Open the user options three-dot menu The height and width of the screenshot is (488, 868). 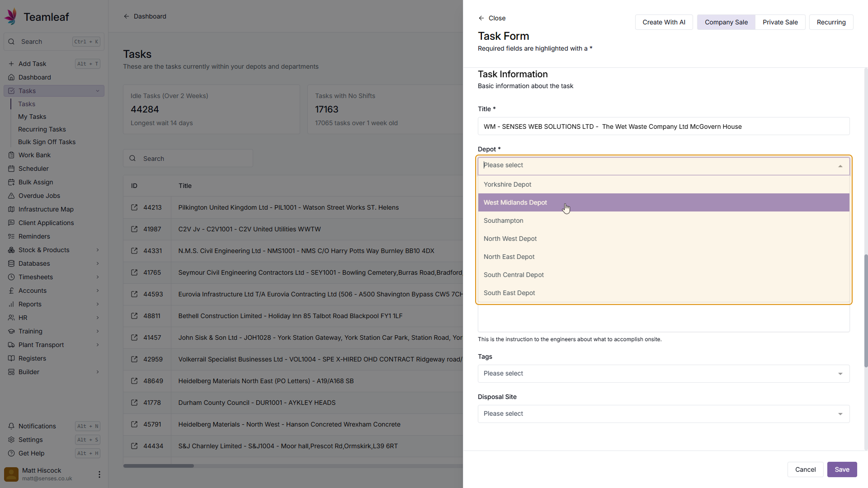pos(99,474)
